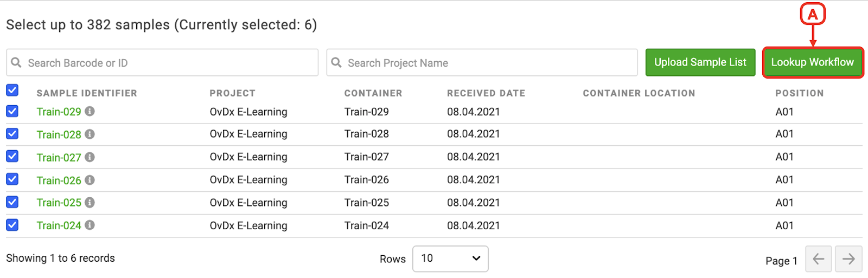Click the info icon next to Train-024
The height and width of the screenshot is (278, 868).
point(90,225)
